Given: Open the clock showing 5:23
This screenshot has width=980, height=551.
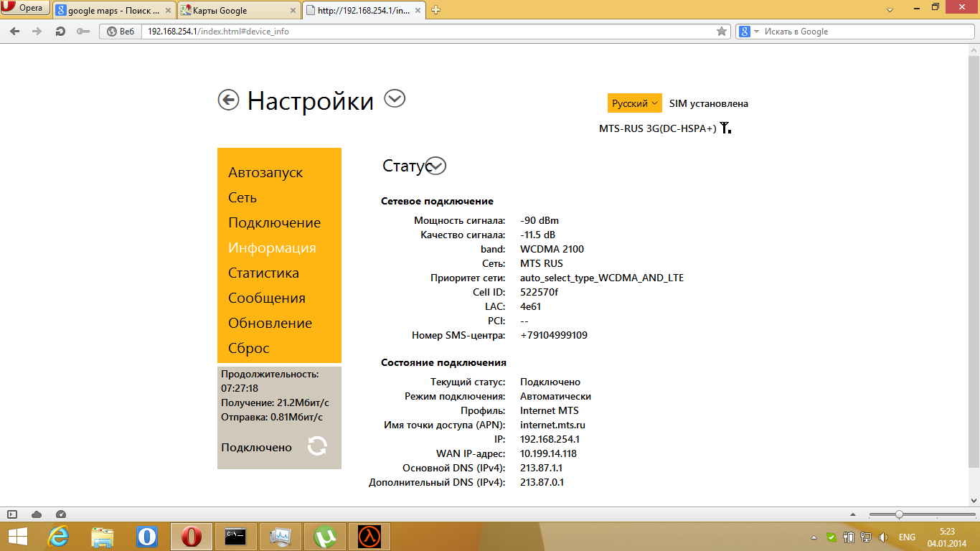Looking at the screenshot, I should [947, 537].
